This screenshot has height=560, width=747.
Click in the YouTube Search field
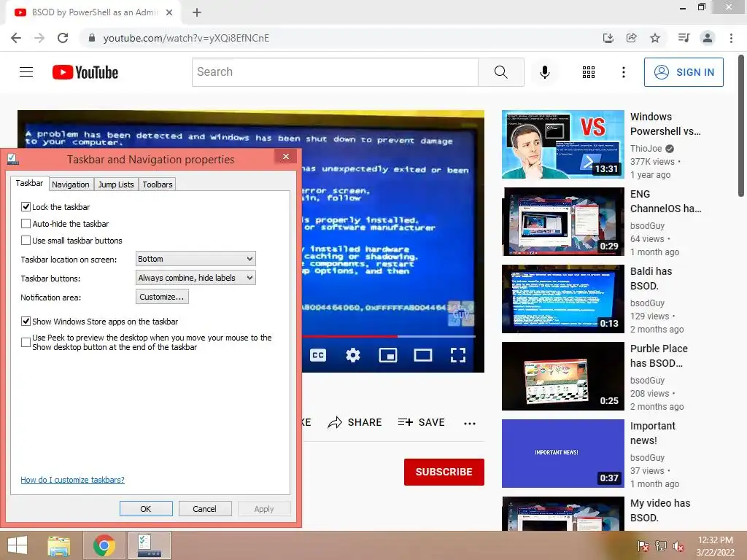[x=335, y=72]
